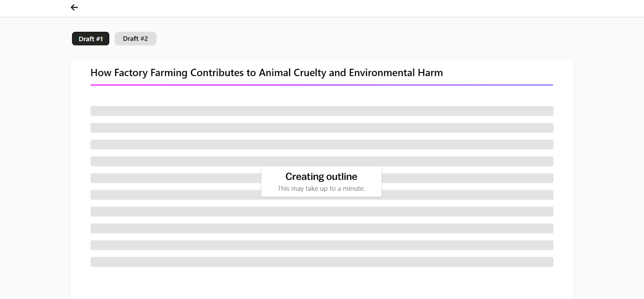Click the ninth gray loading placeholder bar
The image size is (644, 299).
[x=322, y=245]
